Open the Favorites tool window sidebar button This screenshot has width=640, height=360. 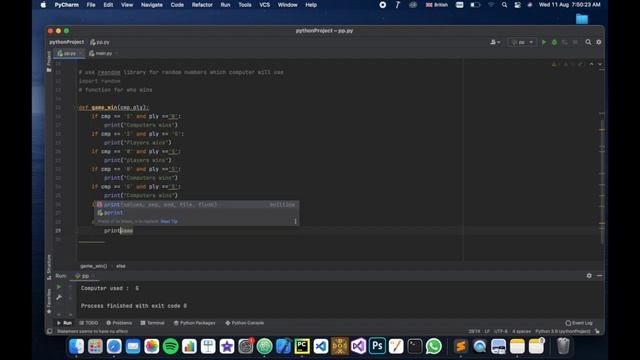click(x=49, y=301)
